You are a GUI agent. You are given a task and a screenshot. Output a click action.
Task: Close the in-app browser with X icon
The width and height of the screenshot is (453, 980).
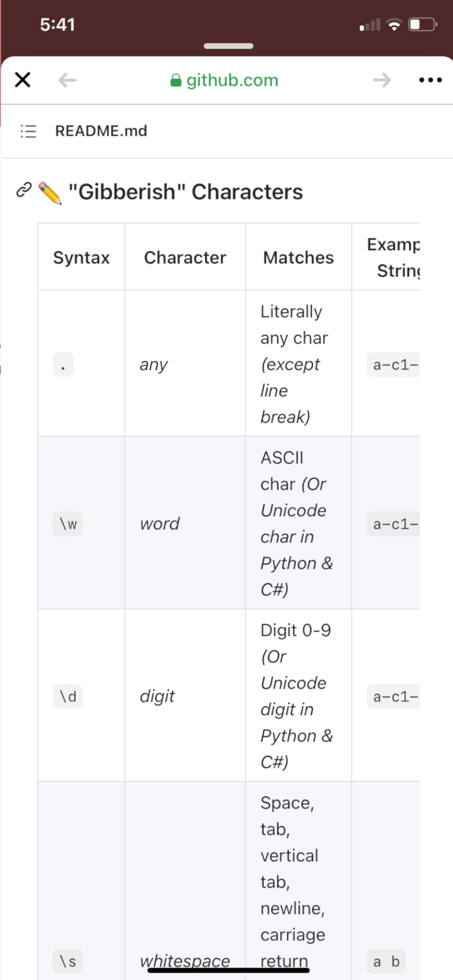[x=23, y=80]
